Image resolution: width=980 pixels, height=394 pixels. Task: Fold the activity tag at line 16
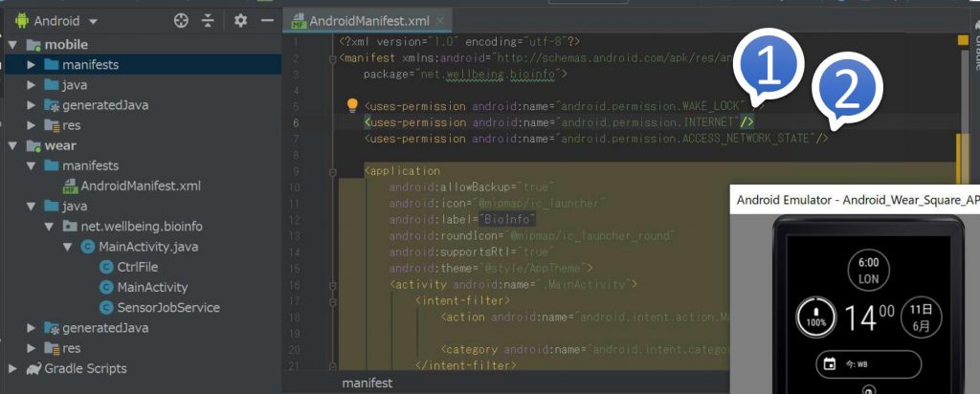pyautogui.click(x=332, y=285)
